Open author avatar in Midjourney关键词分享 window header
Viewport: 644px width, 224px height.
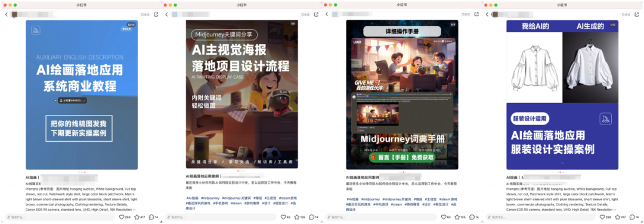[x=175, y=14]
